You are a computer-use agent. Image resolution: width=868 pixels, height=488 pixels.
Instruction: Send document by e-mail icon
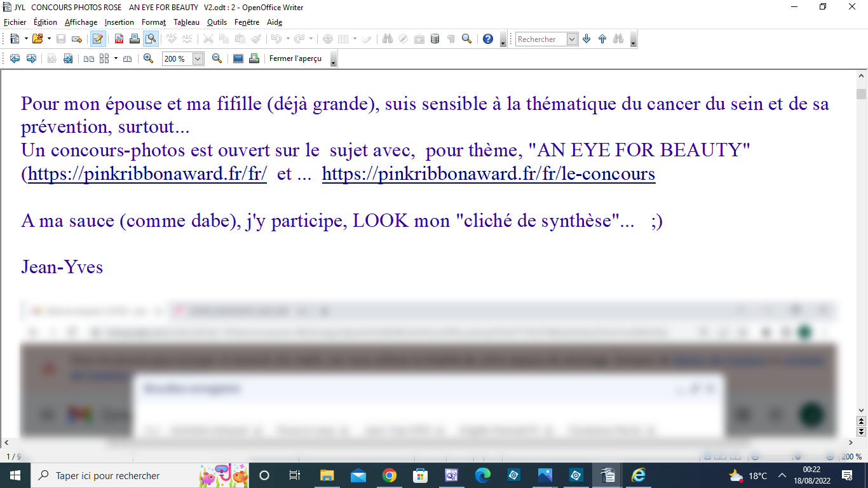[x=77, y=39]
